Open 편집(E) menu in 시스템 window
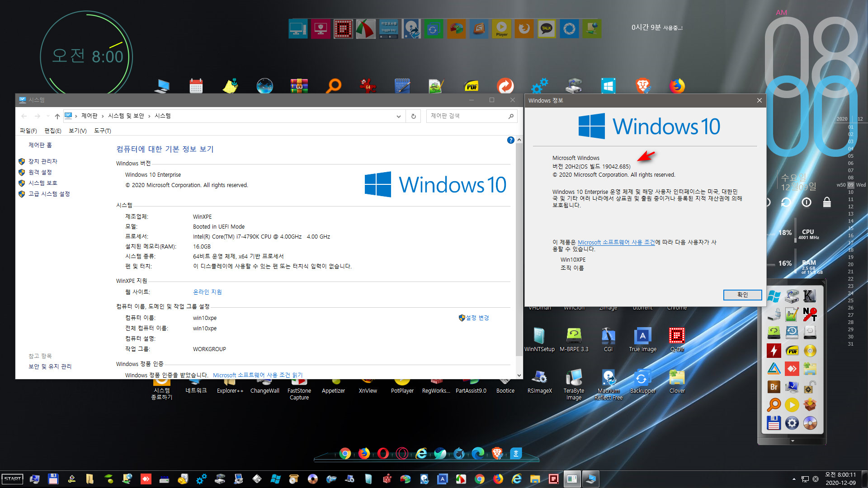Screen dimensions: 868x488 (53, 131)
